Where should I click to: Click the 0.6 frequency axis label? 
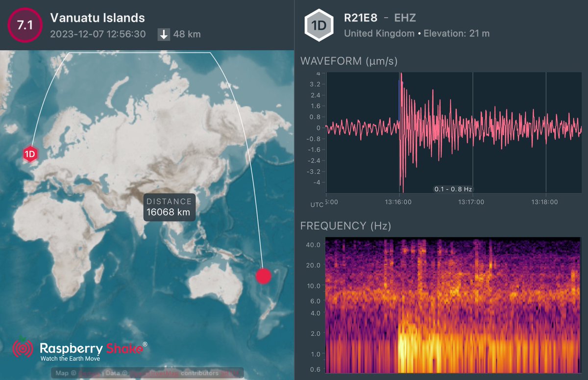pyautogui.click(x=315, y=369)
